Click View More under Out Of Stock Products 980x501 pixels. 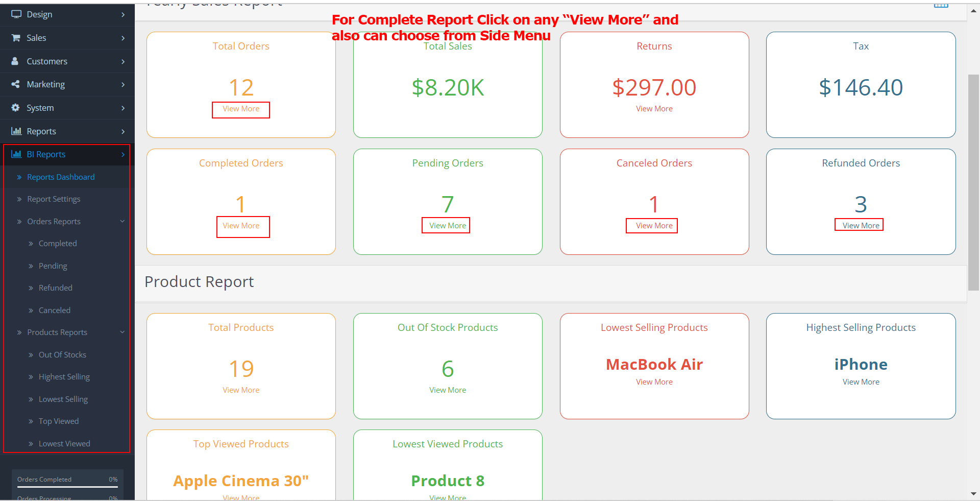[448, 390]
